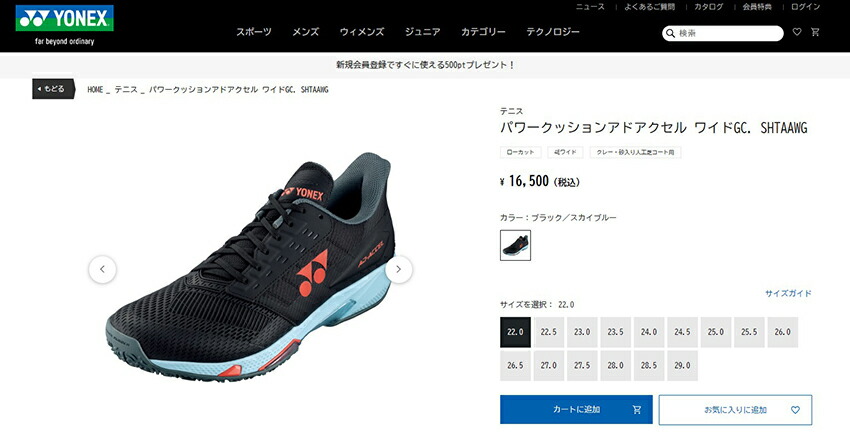This screenshot has width=850, height=439.
Task: Add shoe to cart with カートに追加
Action: tap(576, 410)
